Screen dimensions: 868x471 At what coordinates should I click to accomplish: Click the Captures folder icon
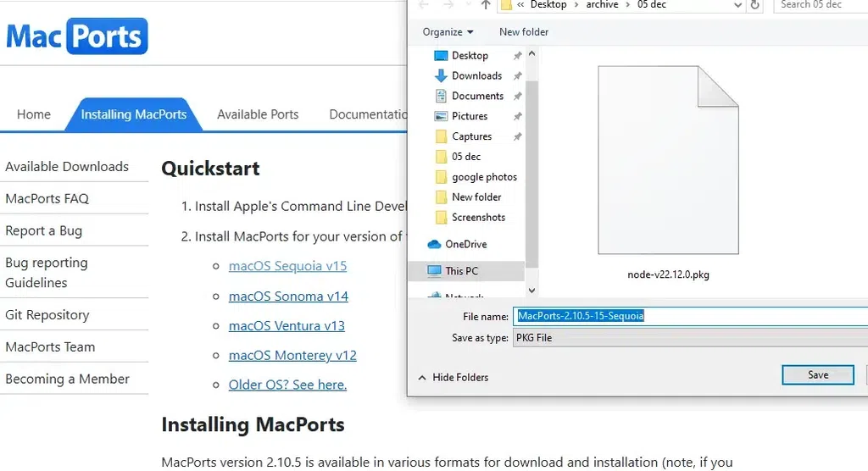(x=441, y=136)
